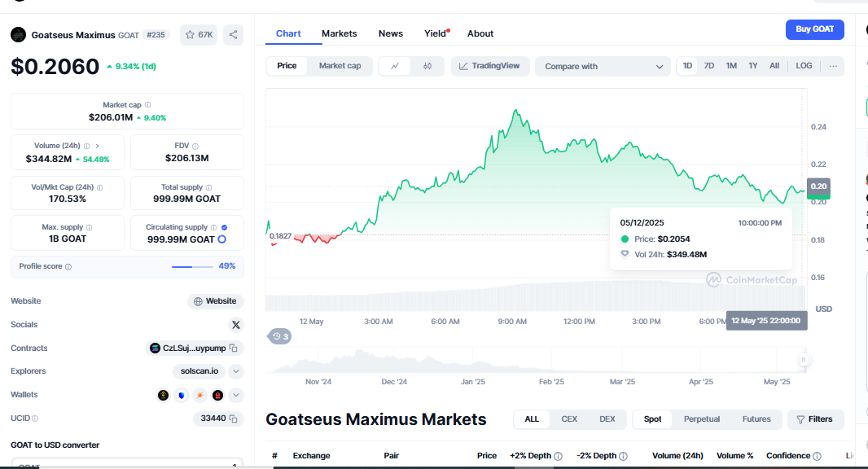Screen dimensions: 868x469
Task: Set chart range to 1Y
Action: point(753,66)
